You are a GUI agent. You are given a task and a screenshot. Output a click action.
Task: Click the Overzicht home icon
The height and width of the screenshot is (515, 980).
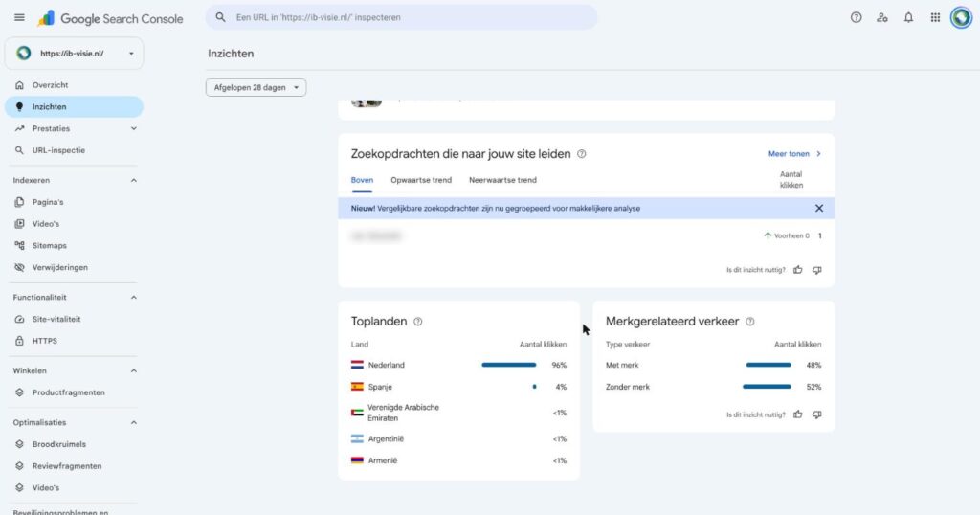pos(19,85)
